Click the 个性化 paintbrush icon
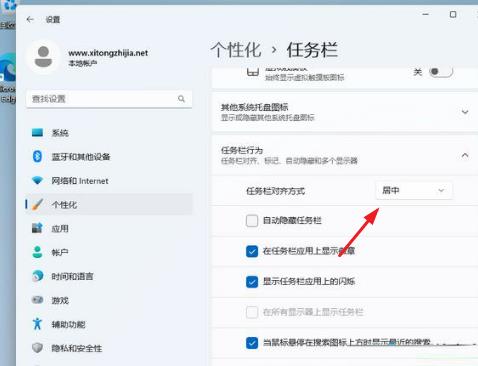Image resolution: width=478 pixels, height=366 pixels. point(37,204)
